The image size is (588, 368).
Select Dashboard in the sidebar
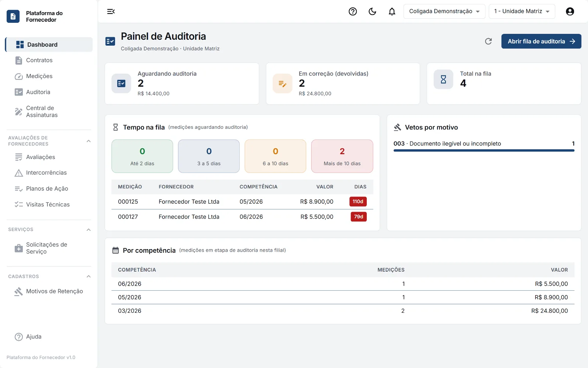tap(49, 45)
